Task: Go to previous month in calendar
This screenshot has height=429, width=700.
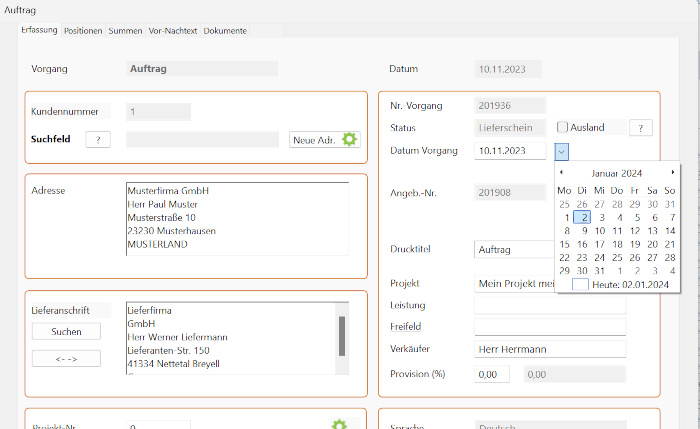Action: (x=561, y=173)
